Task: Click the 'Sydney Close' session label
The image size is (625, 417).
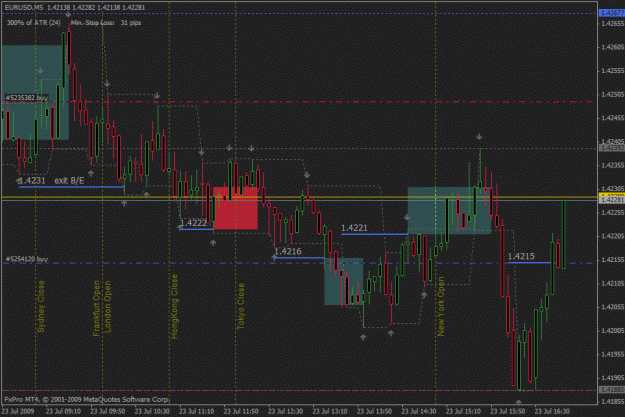Action: [41, 307]
